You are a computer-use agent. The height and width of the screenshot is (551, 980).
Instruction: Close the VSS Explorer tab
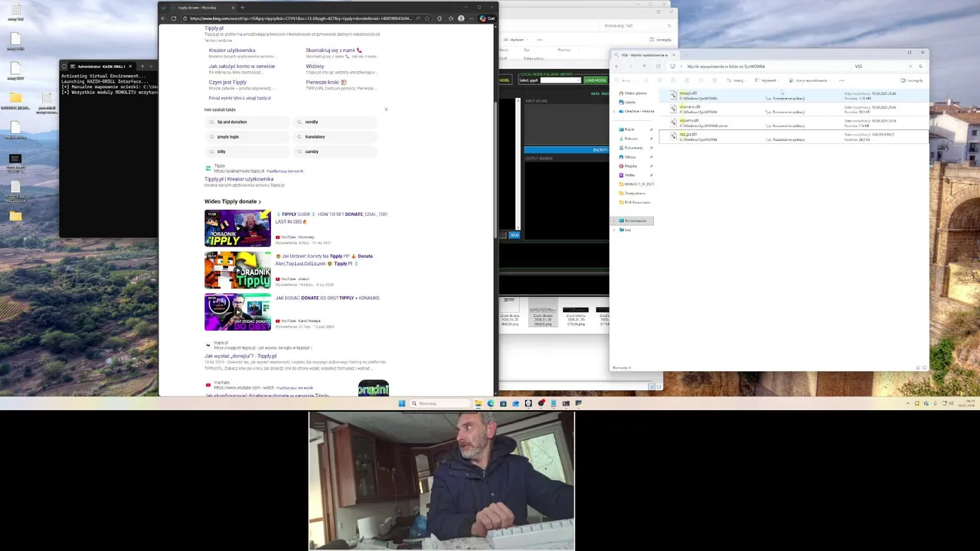click(x=674, y=55)
